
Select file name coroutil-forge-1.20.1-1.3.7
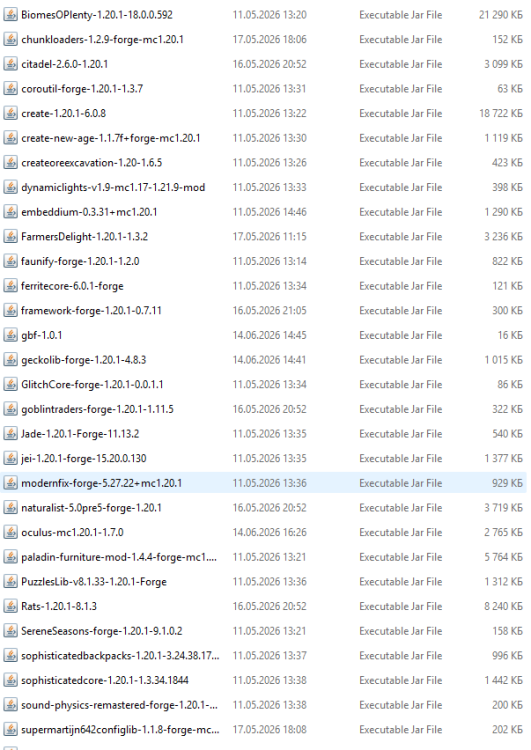[82, 88]
